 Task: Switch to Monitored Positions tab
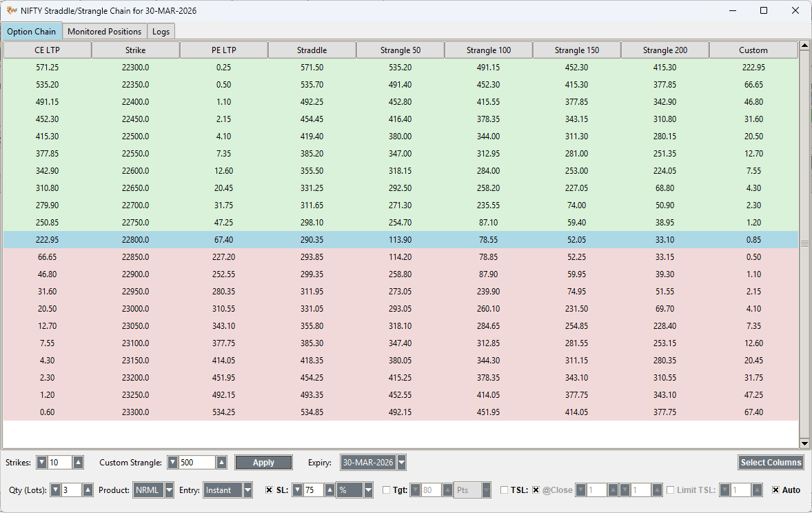(x=104, y=32)
